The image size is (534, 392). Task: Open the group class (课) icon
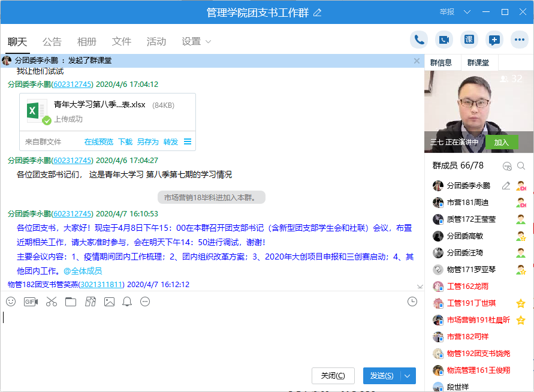click(469, 40)
